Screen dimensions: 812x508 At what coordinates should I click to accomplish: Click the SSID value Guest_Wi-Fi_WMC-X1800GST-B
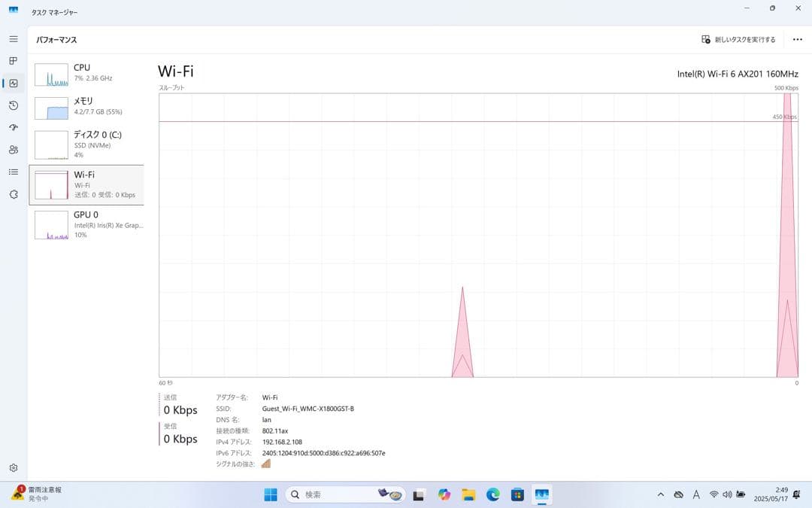click(x=308, y=409)
